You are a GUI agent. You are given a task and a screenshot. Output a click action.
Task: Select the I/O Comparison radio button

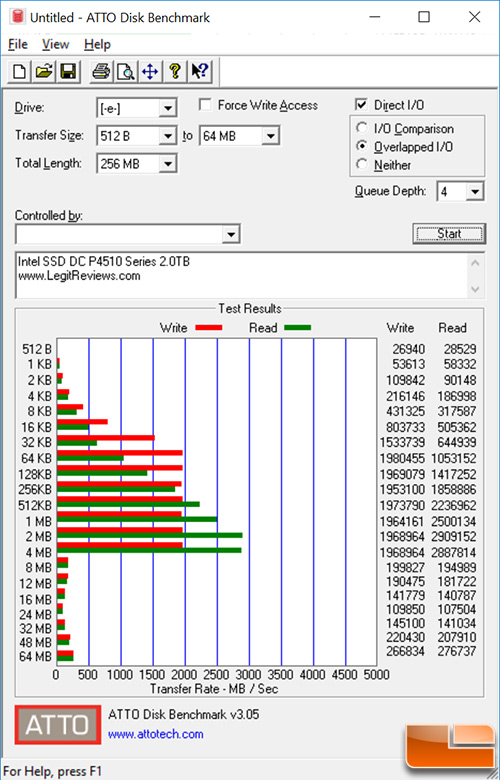pyautogui.click(x=362, y=128)
